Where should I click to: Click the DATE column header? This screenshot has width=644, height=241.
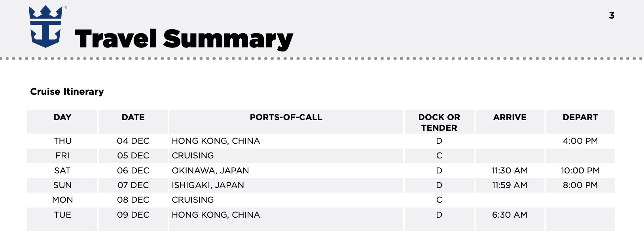(x=133, y=117)
